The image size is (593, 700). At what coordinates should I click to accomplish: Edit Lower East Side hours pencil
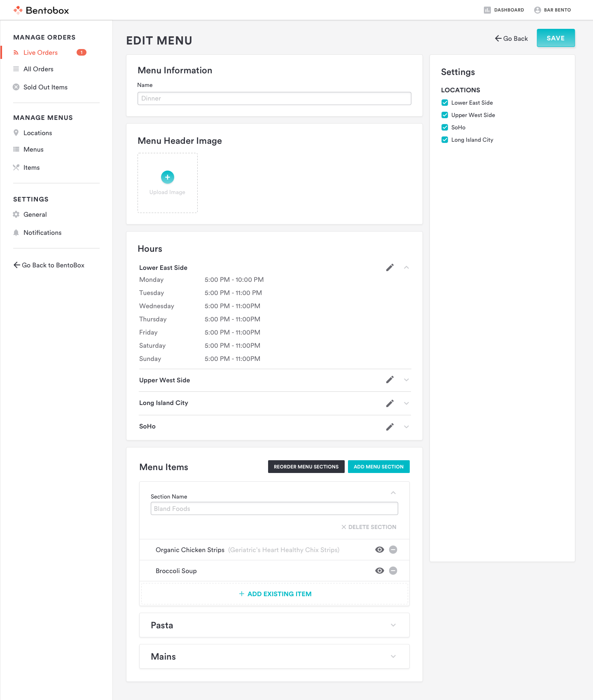[390, 267]
